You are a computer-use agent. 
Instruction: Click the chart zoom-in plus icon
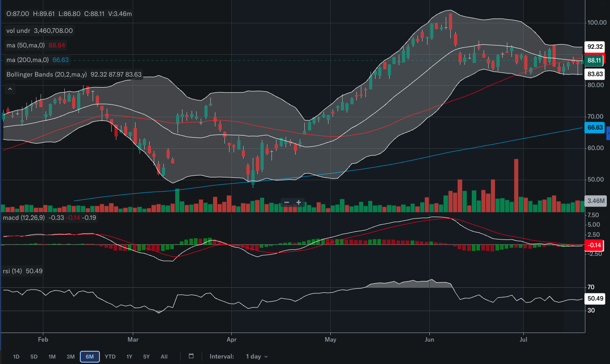(298, 202)
